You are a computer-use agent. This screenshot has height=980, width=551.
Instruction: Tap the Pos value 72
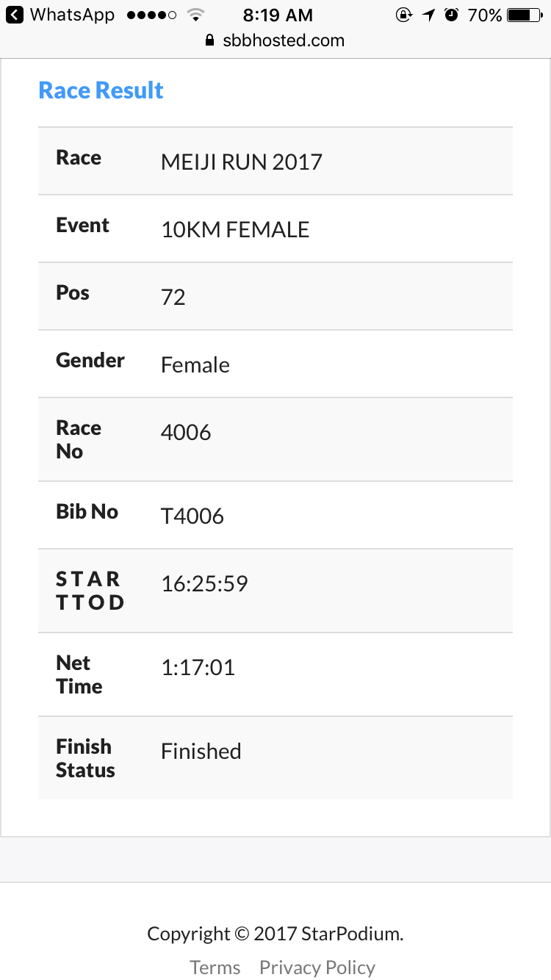click(x=173, y=298)
